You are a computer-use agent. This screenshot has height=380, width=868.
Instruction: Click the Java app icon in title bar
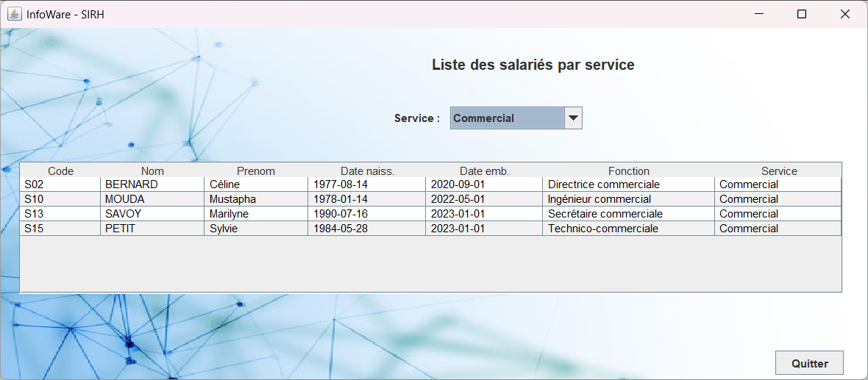point(15,15)
